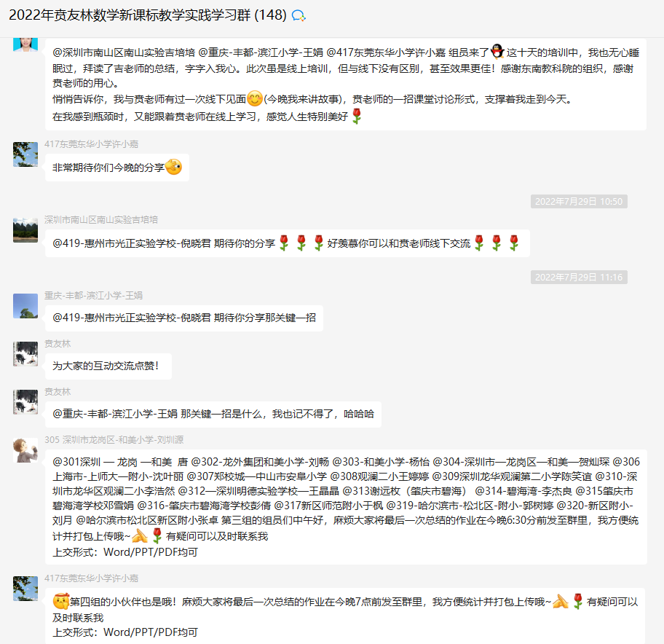Click group title 2022年贲友林数学新课标教学实践学习群

point(130,15)
